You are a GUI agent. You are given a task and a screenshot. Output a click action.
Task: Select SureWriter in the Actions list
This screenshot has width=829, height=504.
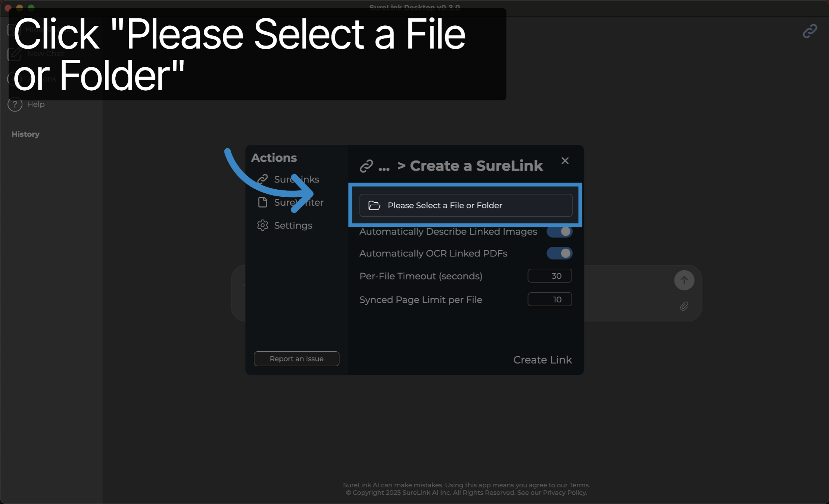click(290, 202)
